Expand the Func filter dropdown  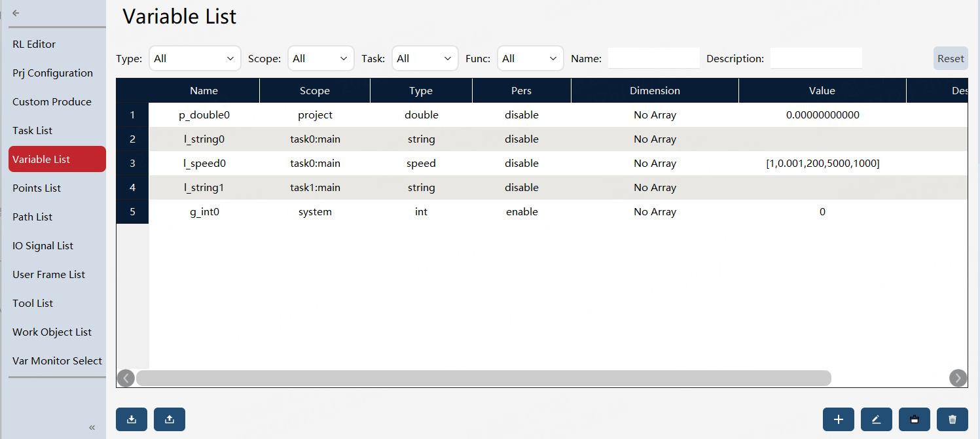pyautogui.click(x=530, y=58)
